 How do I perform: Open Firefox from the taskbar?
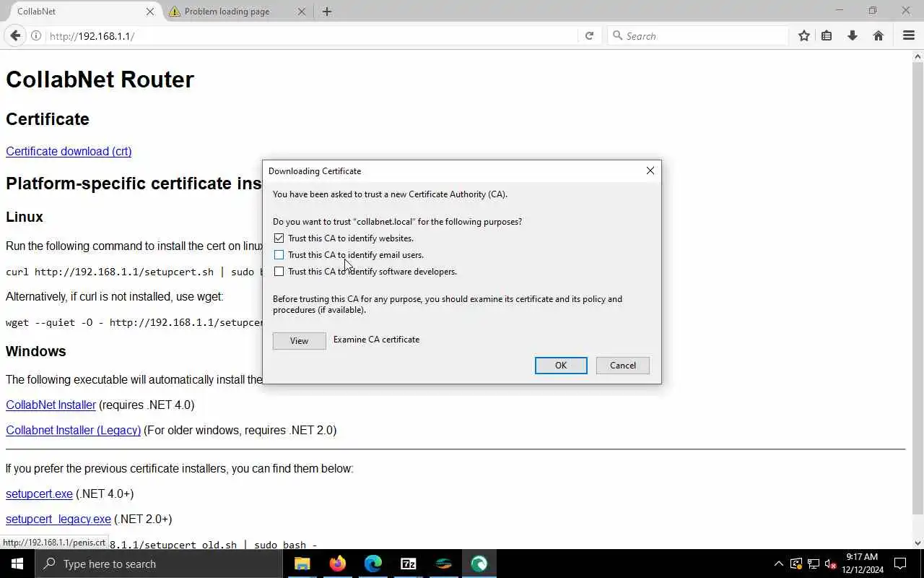[x=337, y=564]
